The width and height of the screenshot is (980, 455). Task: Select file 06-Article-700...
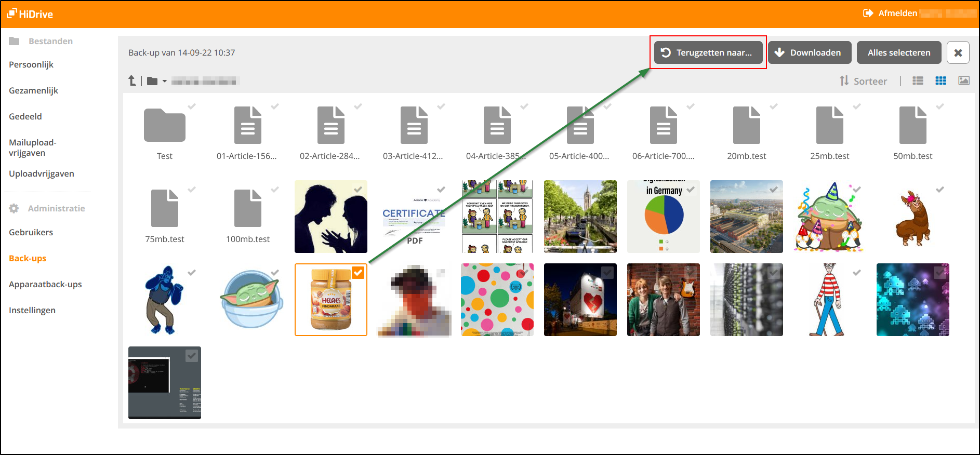[x=664, y=125]
